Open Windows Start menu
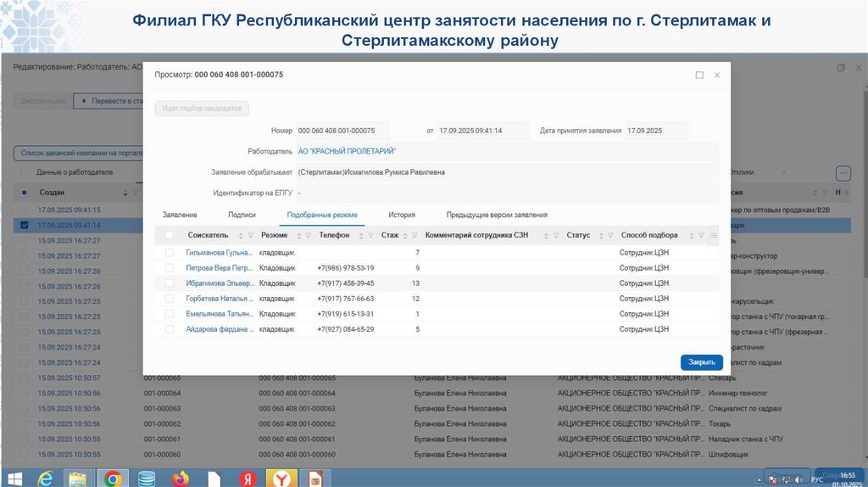Viewport: 868px width, 487px height. 14,479
